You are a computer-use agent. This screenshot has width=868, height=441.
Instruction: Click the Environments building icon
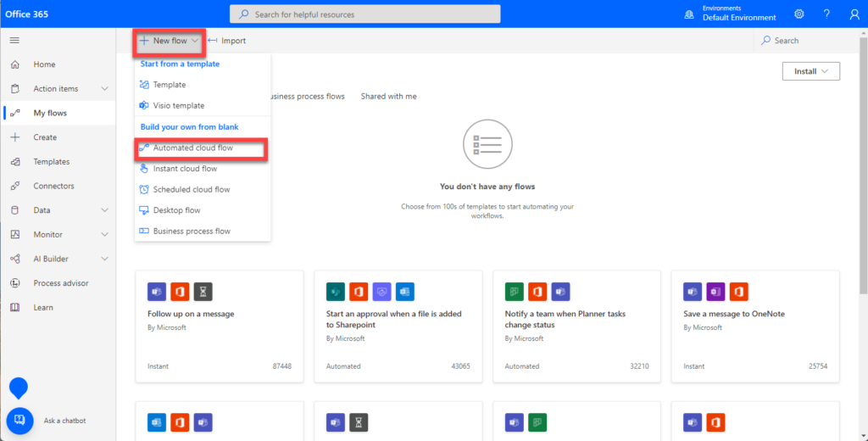689,14
